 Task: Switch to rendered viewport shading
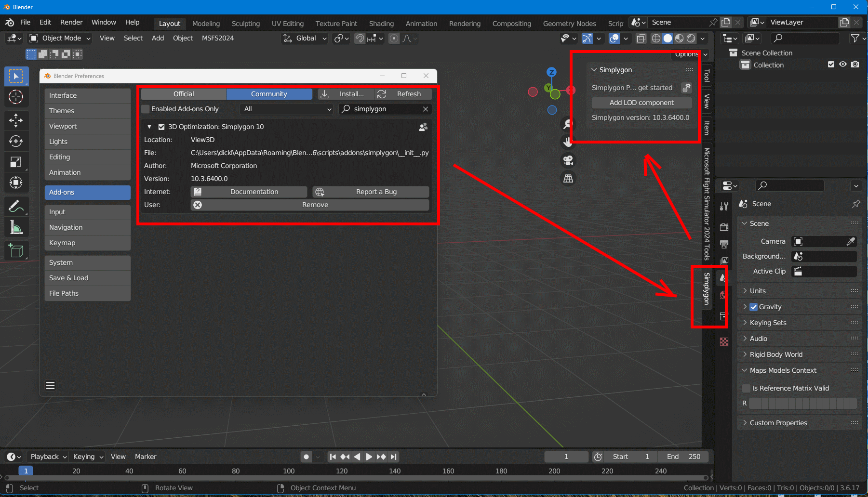pyautogui.click(x=691, y=38)
